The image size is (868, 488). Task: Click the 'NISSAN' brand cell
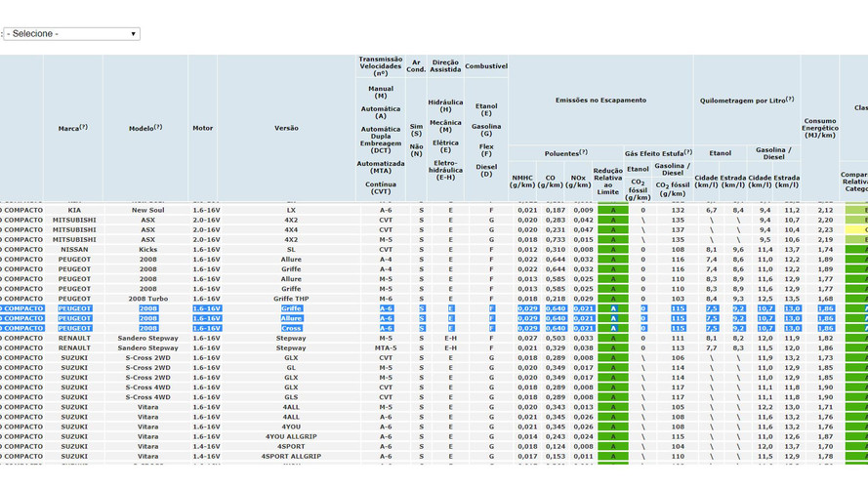point(74,250)
